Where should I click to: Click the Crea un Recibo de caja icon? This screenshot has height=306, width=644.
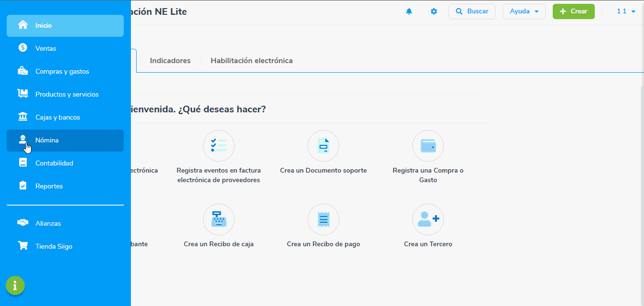click(x=219, y=219)
